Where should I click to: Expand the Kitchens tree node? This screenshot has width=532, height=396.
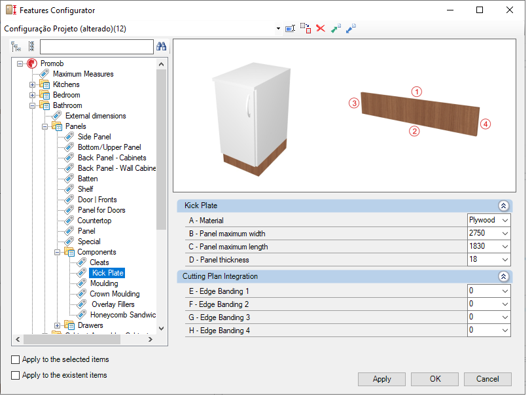tap(32, 84)
